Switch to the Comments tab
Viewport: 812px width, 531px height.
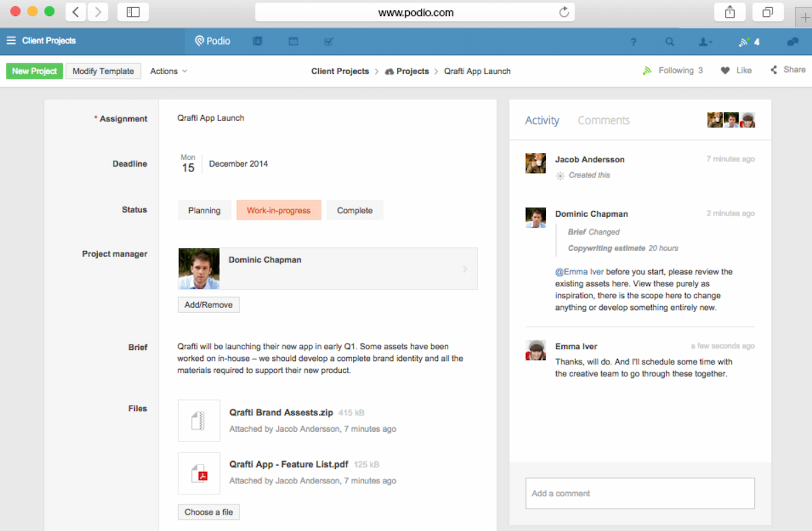point(604,120)
